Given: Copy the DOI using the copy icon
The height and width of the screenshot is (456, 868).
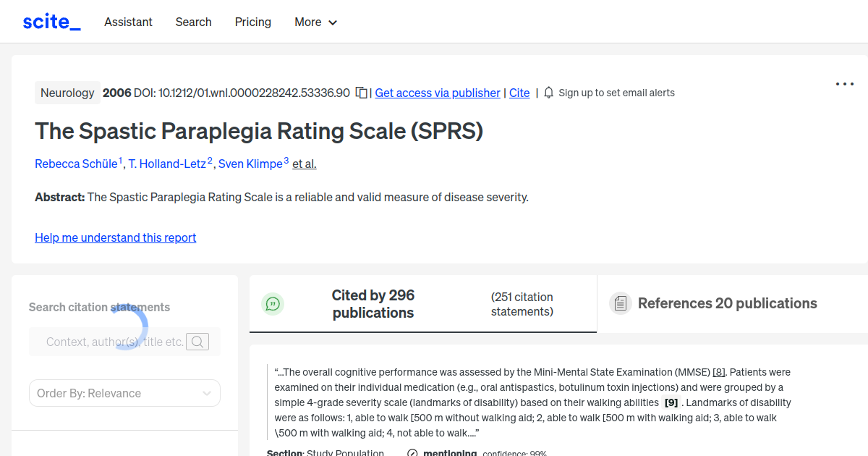Looking at the screenshot, I should point(360,93).
